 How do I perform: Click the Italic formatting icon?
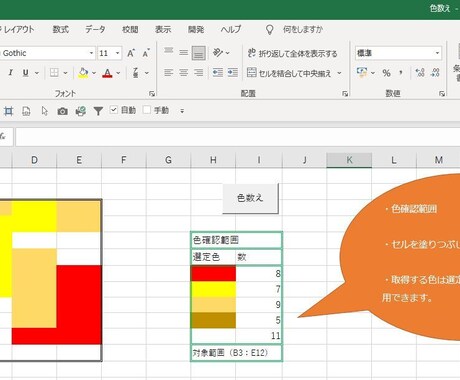[10, 73]
